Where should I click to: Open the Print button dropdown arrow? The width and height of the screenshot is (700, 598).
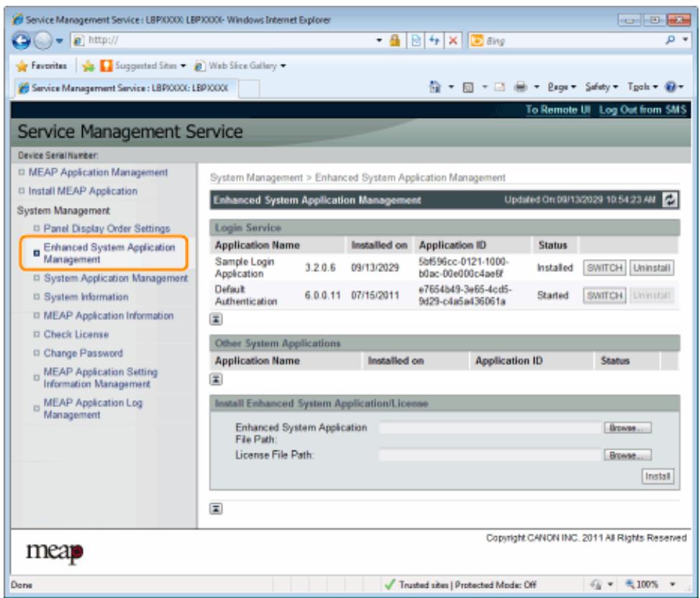click(x=537, y=87)
